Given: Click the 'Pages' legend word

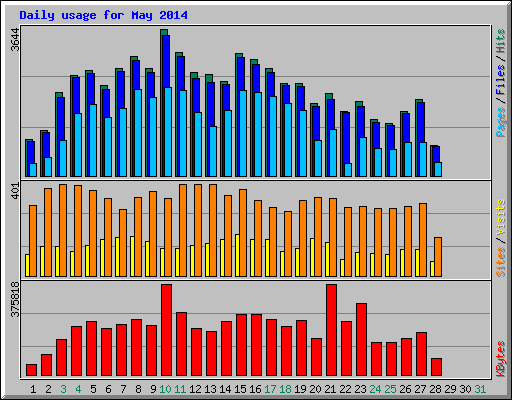Looking at the screenshot, I should (x=501, y=122).
